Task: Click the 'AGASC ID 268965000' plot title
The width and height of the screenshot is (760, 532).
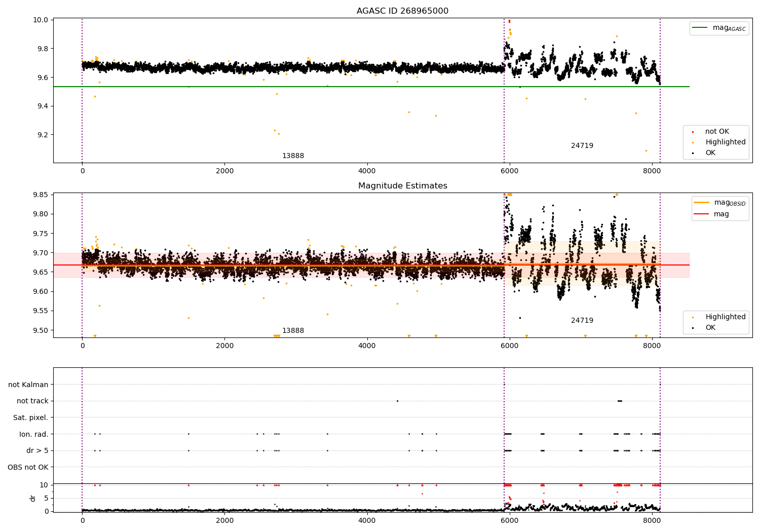Action: [x=402, y=11]
